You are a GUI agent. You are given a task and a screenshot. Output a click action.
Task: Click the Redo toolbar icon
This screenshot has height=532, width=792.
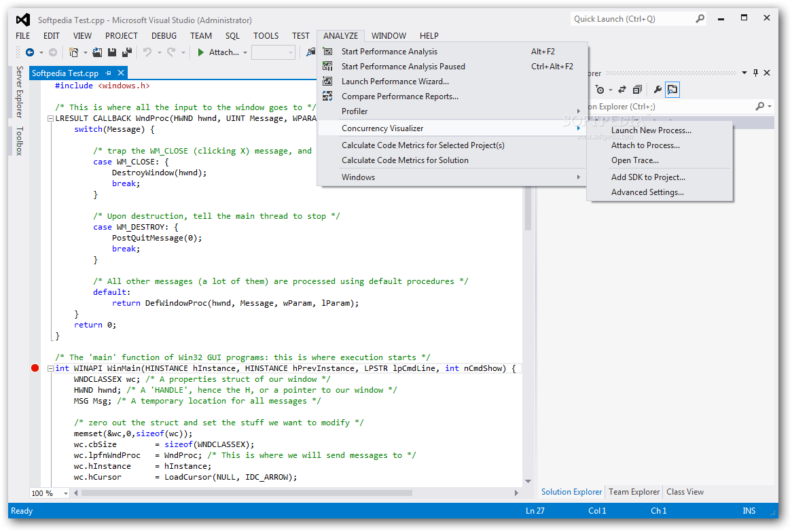tap(171, 52)
